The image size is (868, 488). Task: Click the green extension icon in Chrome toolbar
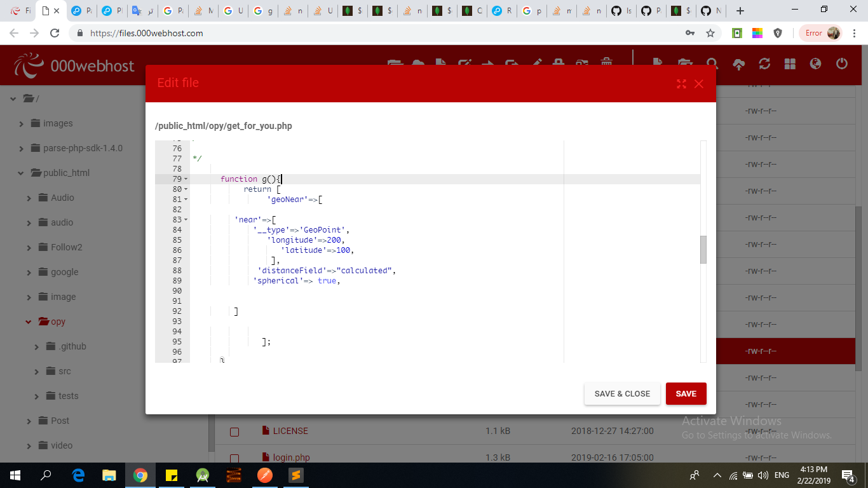pyautogui.click(x=737, y=33)
